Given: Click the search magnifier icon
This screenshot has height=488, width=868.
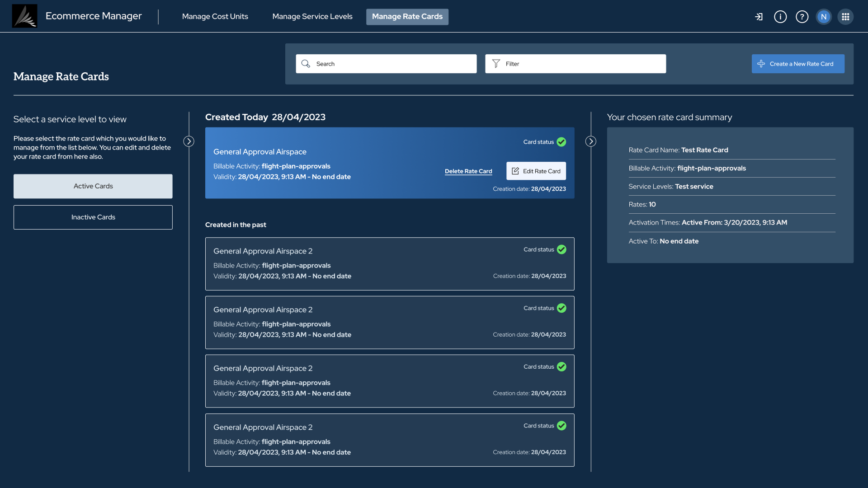Looking at the screenshot, I should (306, 64).
